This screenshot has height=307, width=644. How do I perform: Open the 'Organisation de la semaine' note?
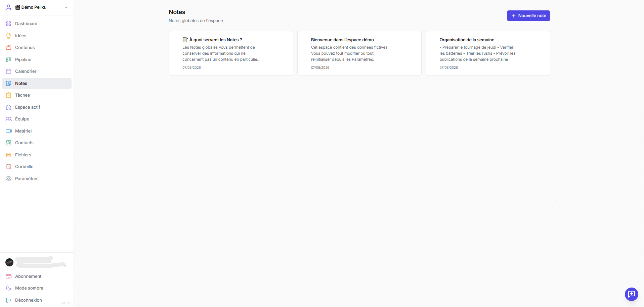[488, 53]
